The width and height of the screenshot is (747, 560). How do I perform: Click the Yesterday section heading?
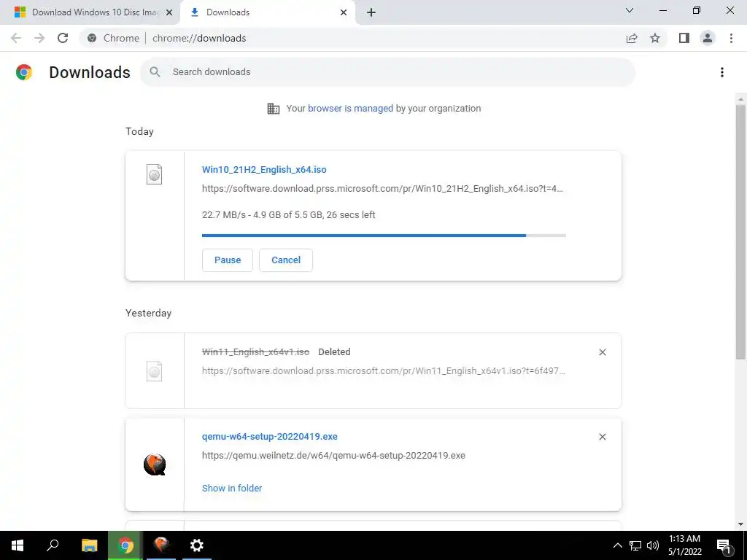[x=148, y=314]
